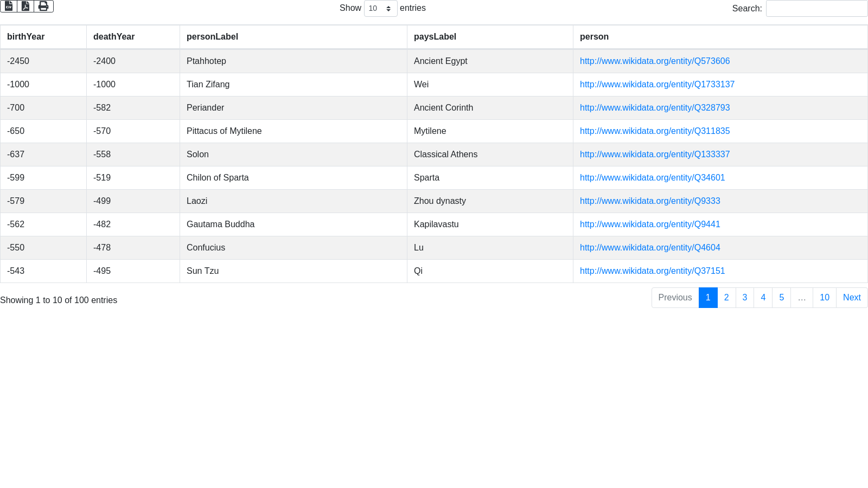Open Confucius Wikidata link Q4604
Screen dimensions: 868x488
coord(650,248)
